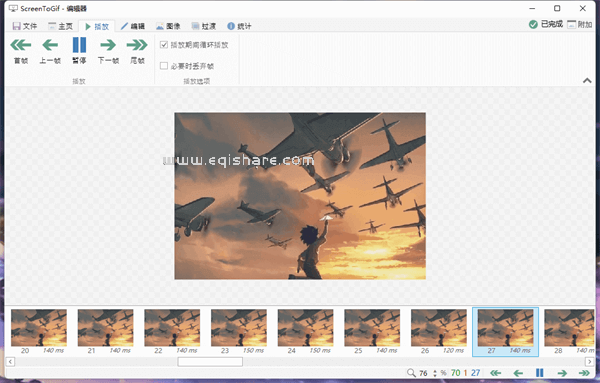Click the ScreenToGif app icon in title bar
Image resolution: width=600 pixels, height=383 pixels.
(13, 8)
